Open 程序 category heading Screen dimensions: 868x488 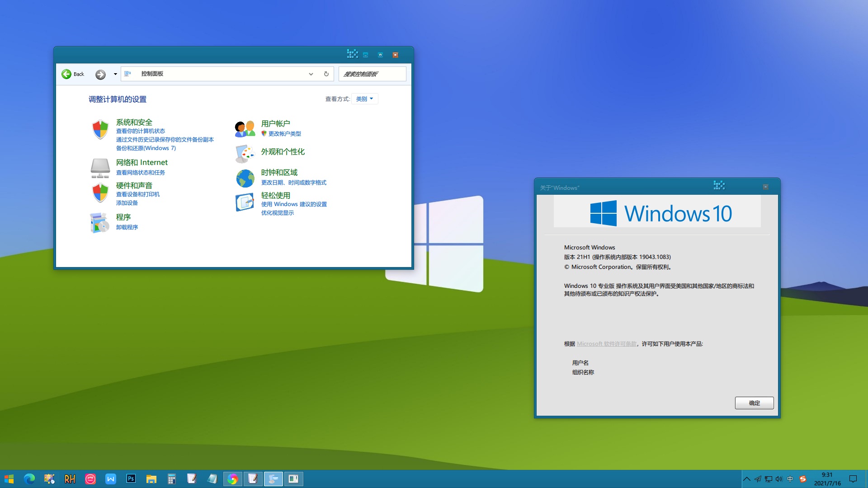tap(123, 217)
